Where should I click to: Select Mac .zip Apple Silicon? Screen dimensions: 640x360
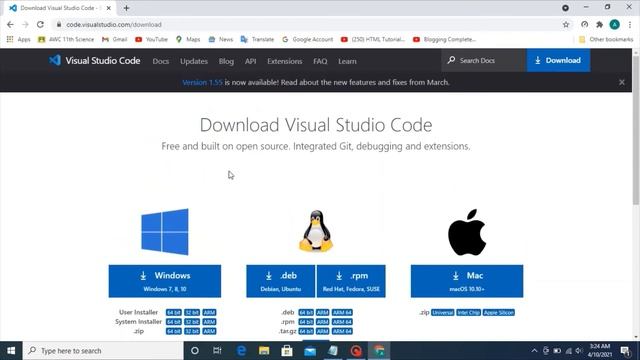click(x=499, y=312)
